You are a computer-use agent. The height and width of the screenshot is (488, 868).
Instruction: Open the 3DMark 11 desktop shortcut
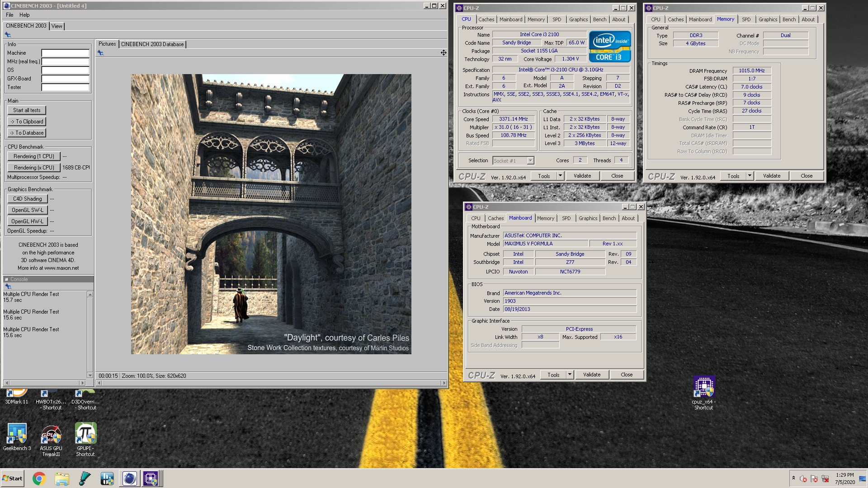[17, 397]
